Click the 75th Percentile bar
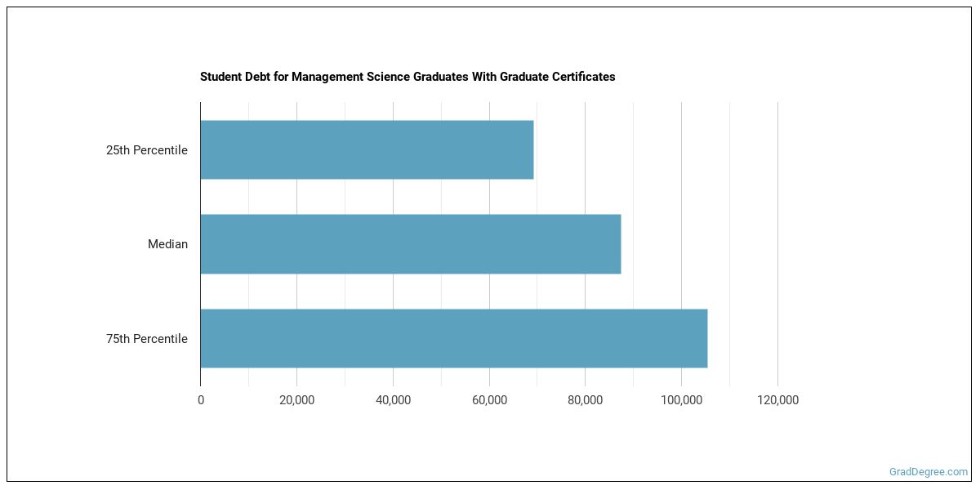The width and height of the screenshot is (980, 490). point(453,338)
